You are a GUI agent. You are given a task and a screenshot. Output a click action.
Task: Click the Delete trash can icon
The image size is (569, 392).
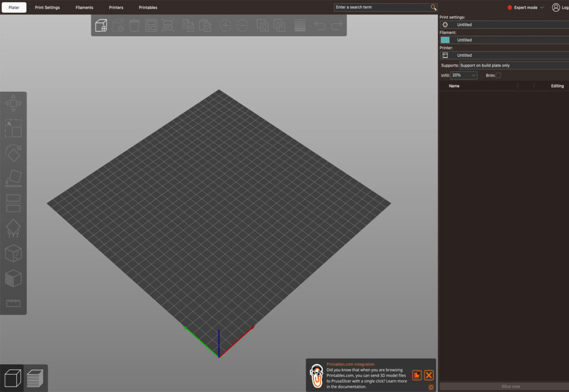coord(134,26)
